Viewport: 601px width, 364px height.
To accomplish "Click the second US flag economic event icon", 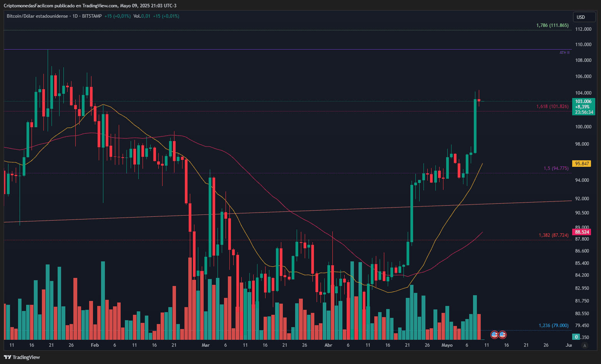I will (502, 335).
